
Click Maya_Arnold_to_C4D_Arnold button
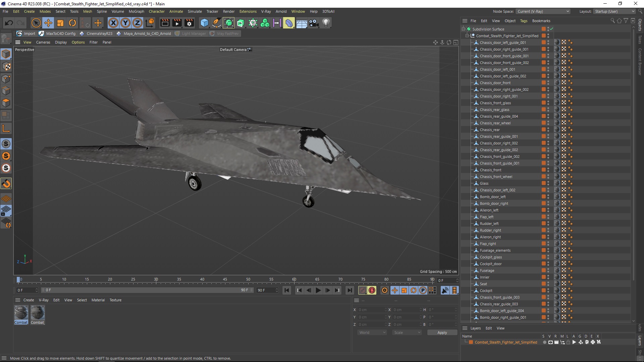[x=144, y=34]
